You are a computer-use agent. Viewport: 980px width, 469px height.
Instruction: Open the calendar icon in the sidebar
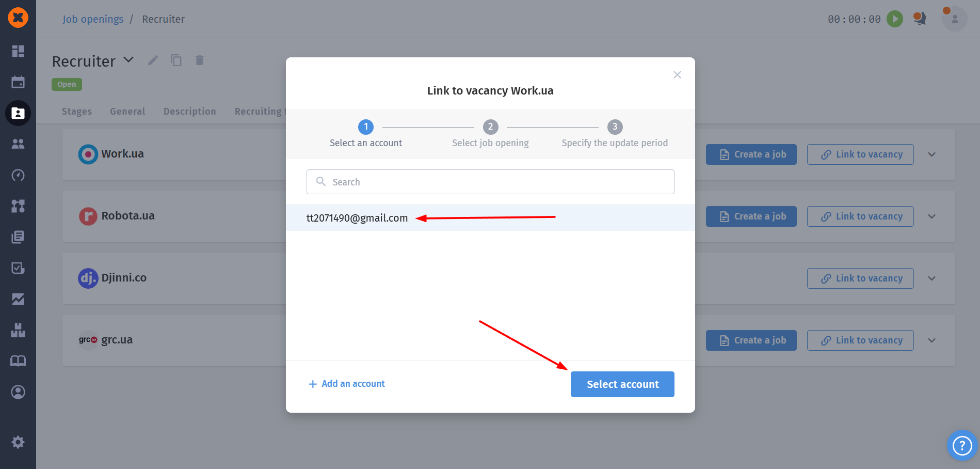[x=18, y=82]
